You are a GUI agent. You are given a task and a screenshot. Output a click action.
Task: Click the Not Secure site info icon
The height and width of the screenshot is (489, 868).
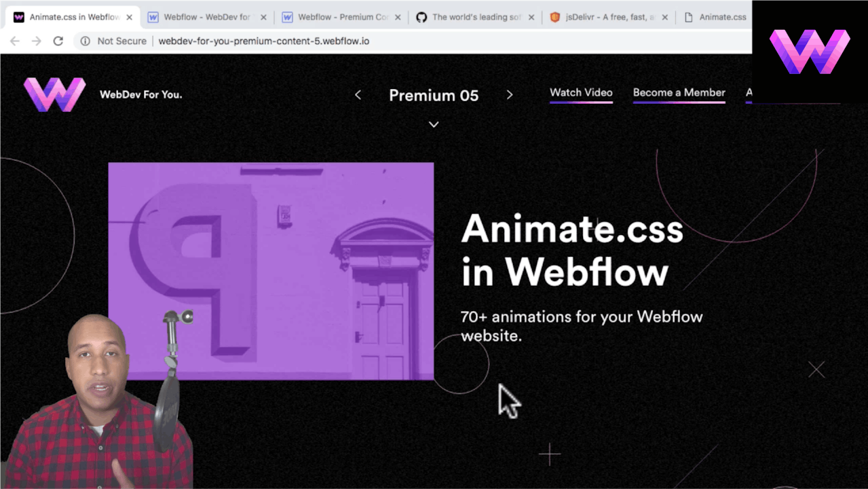coord(86,41)
